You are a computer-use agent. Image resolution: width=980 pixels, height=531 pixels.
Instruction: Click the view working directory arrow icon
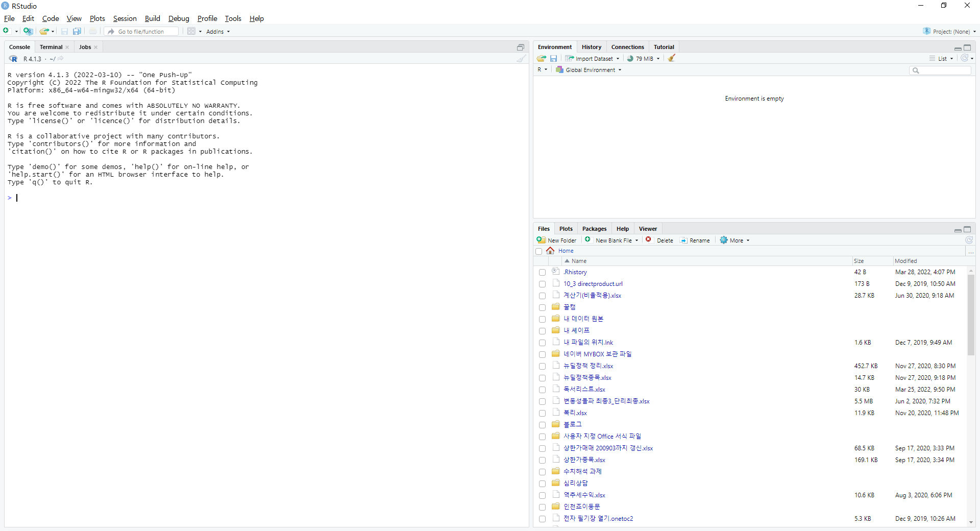click(x=61, y=59)
